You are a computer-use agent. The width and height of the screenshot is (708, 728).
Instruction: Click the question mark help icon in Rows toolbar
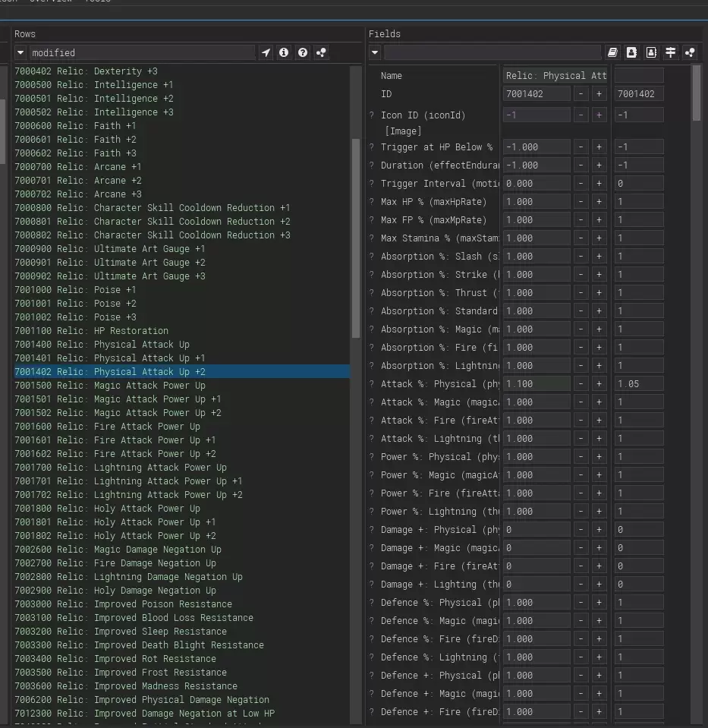(x=303, y=52)
